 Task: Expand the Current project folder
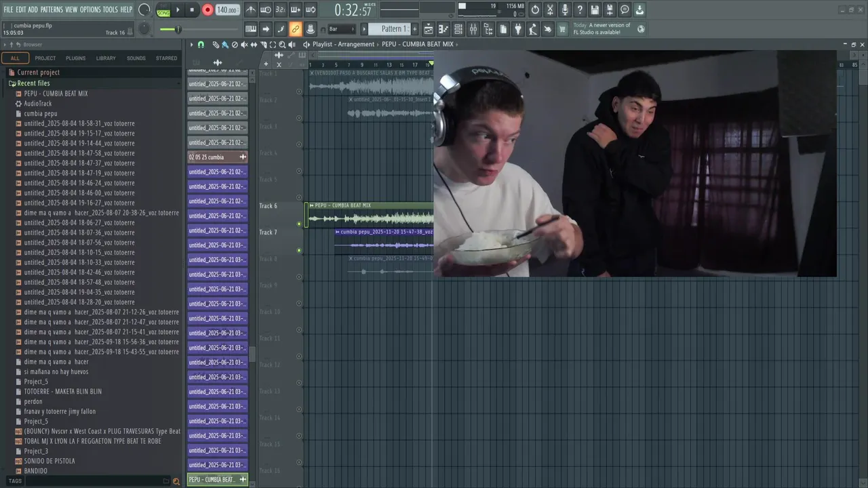38,73
